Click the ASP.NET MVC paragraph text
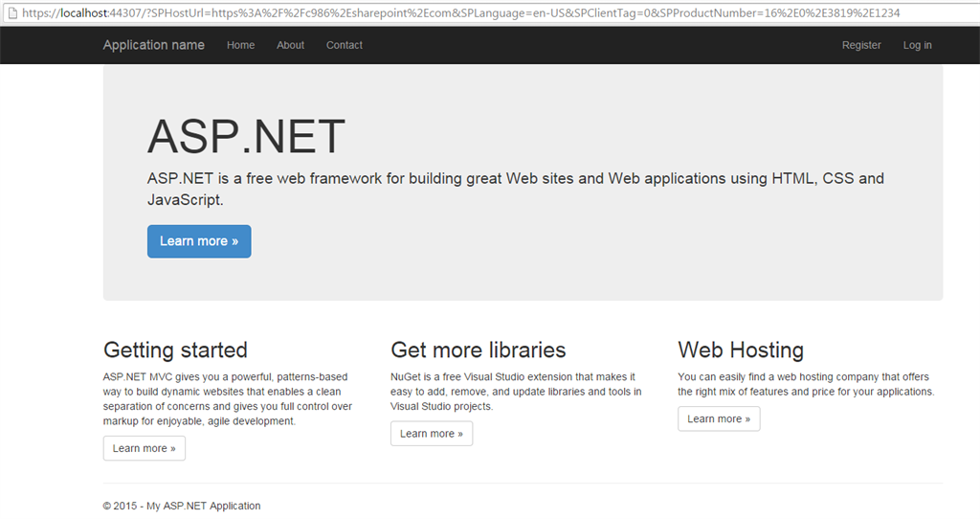Screen dimensions: 980x519 228,399
